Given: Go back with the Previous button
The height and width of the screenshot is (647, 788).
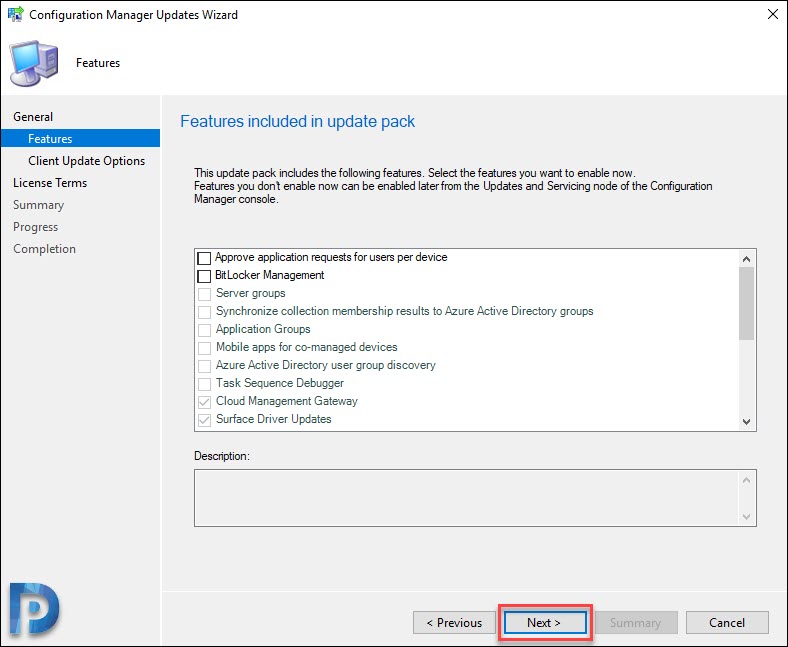Looking at the screenshot, I should tap(454, 622).
